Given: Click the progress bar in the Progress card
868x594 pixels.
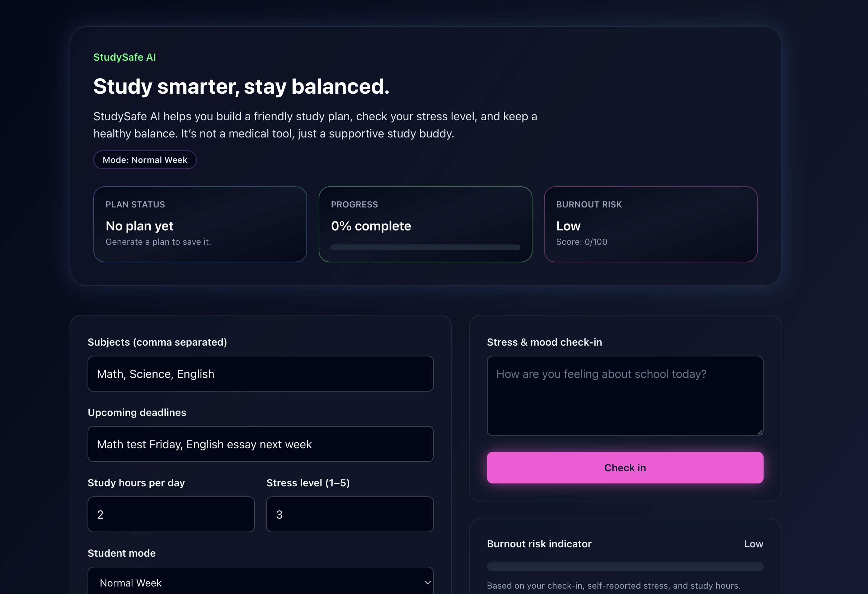Looking at the screenshot, I should [x=425, y=247].
